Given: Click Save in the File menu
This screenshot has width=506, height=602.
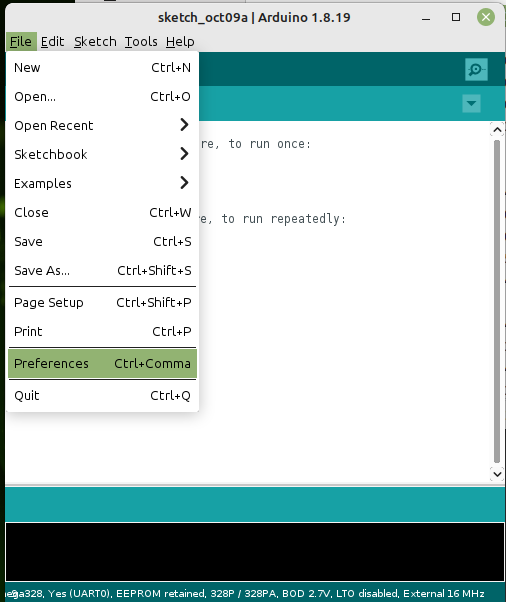Looking at the screenshot, I should point(103,241).
